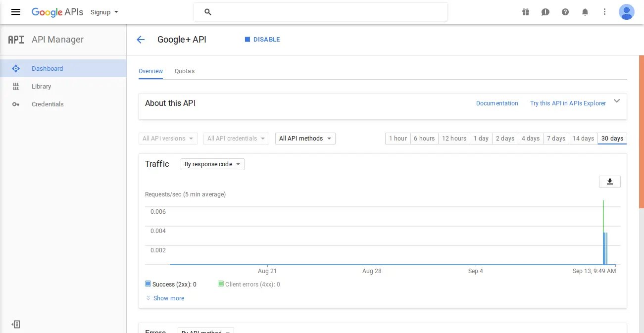Download the traffic chart data
The image size is (644, 333).
609,182
